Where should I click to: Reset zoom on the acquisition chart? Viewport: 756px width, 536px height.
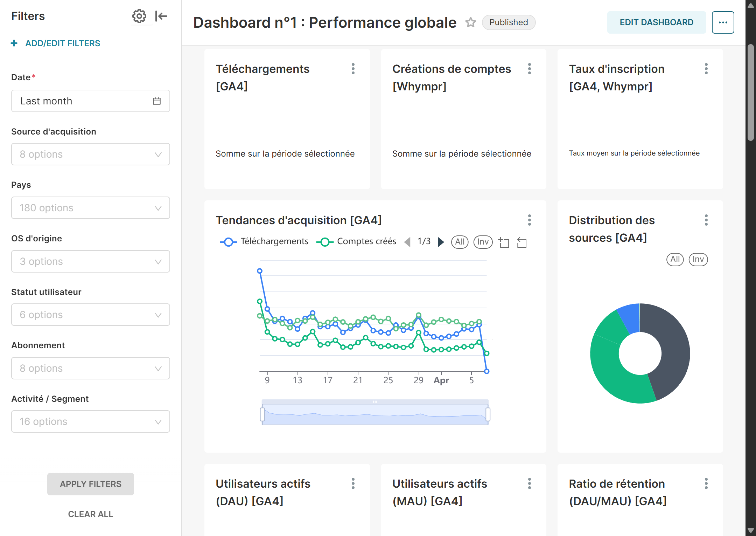tap(521, 242)
